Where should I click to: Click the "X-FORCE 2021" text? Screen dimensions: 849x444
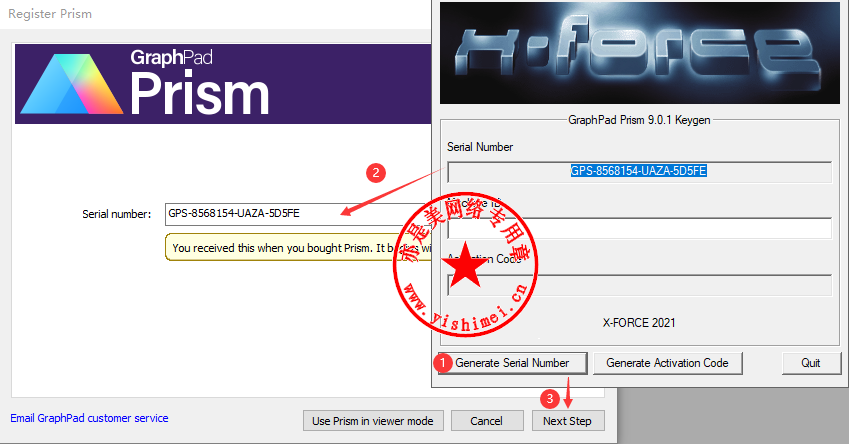click(x=639, y=323)
